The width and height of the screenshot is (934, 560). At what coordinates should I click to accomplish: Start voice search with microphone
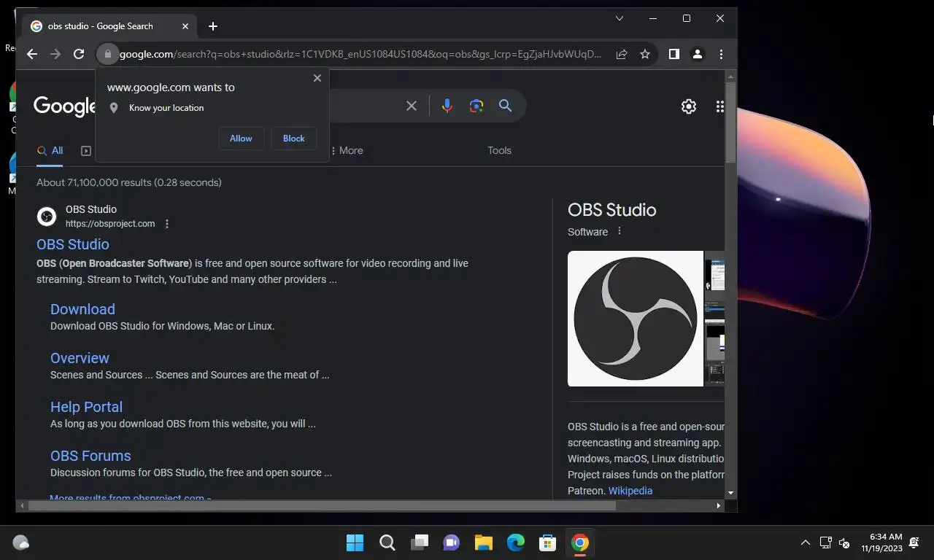(447, 106)
